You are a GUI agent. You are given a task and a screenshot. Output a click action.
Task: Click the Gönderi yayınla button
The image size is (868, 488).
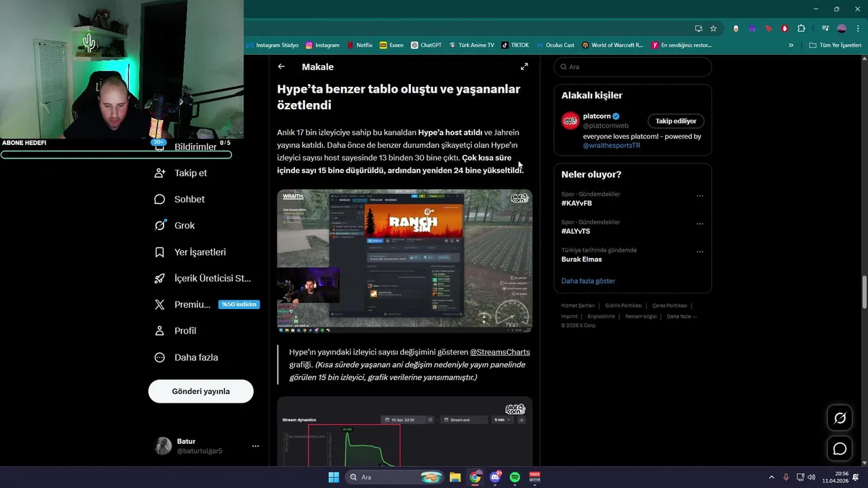point(201,391)
